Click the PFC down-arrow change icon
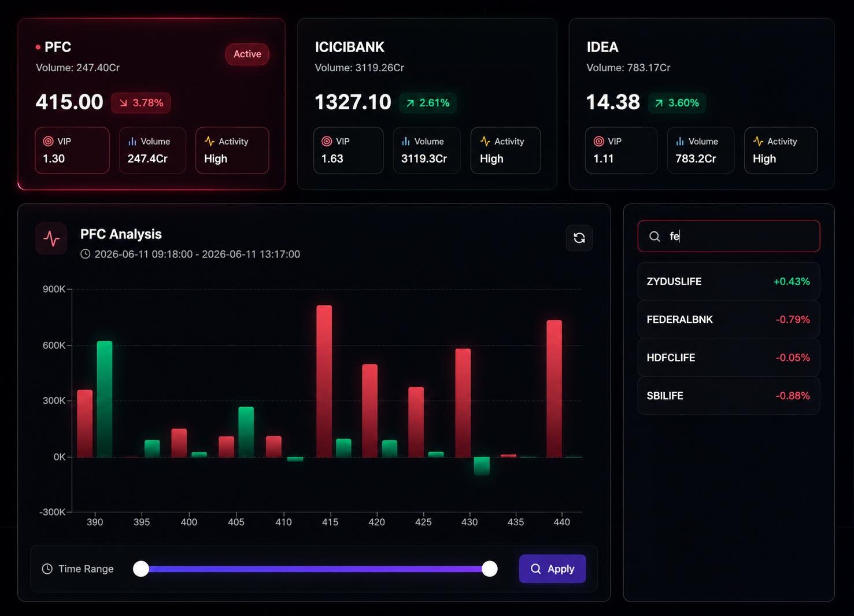This screenshot has width=854, height=616. point(123,103)
